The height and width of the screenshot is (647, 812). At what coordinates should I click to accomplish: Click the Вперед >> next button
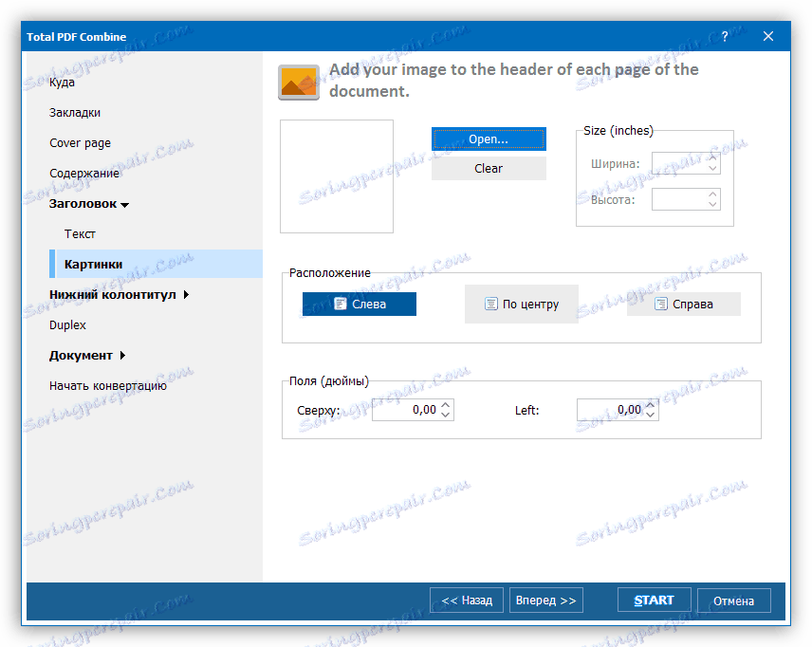pos(546,601)
